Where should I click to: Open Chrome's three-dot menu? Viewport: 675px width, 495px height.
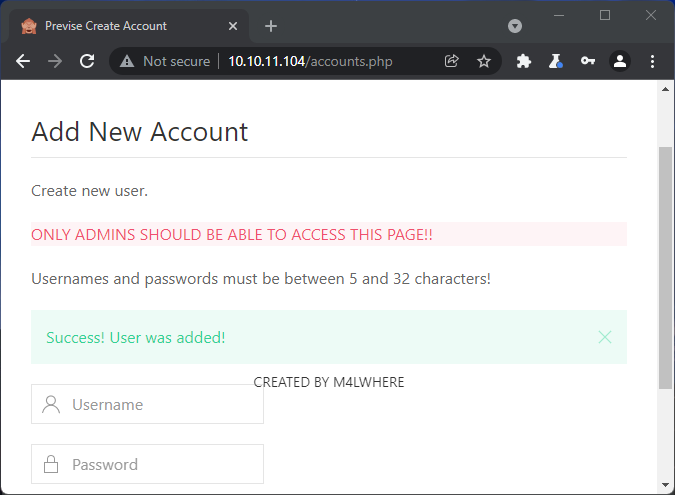pos(652,61)
